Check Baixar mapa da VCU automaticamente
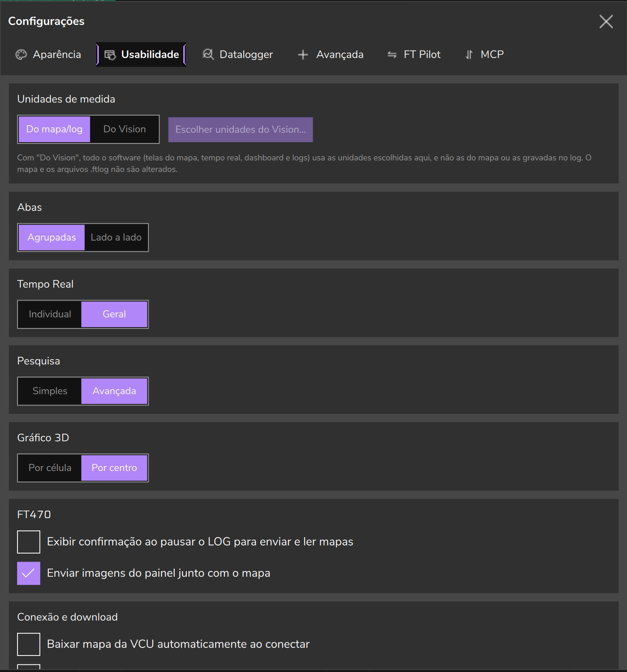 coord(29,645)
